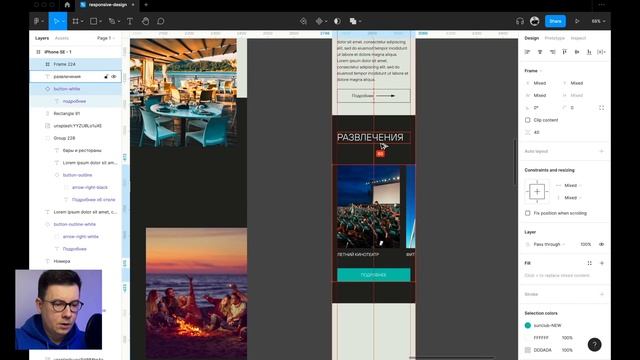Add a Stroke with plus button
This screenshot has height=360, width=640.
(x=602, y=294)
